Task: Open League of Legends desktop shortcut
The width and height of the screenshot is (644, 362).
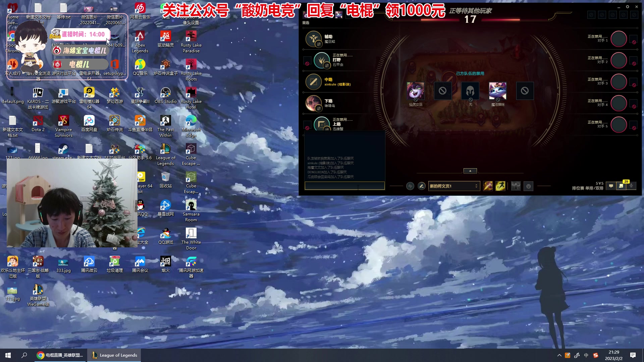Action: tap(166, 154)
